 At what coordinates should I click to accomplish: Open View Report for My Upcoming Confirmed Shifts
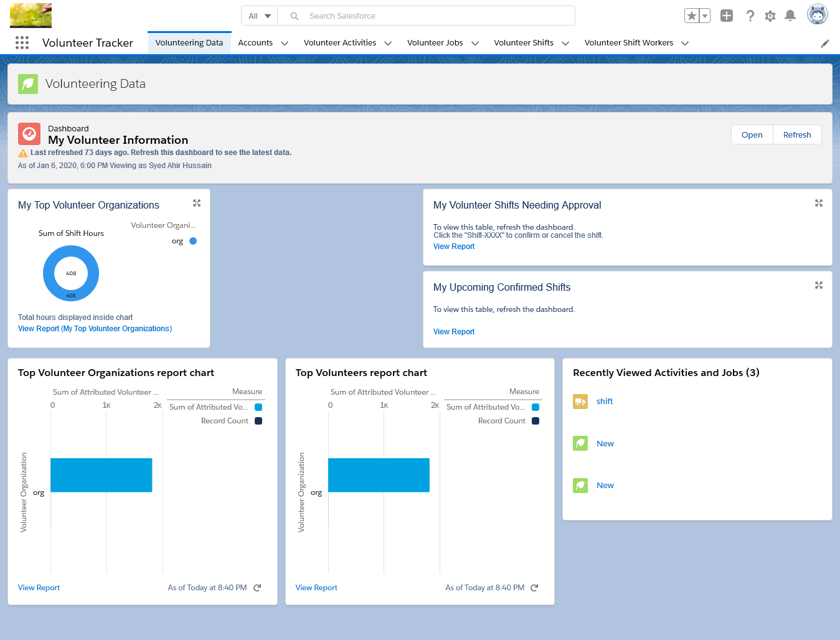click(x=453, y=331)
